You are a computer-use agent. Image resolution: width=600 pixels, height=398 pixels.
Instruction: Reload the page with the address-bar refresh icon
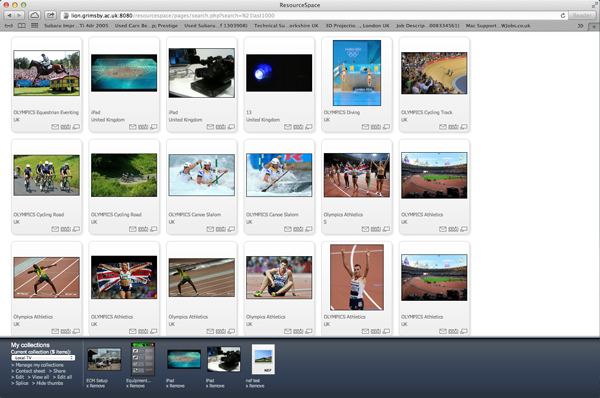coord(563,15)
